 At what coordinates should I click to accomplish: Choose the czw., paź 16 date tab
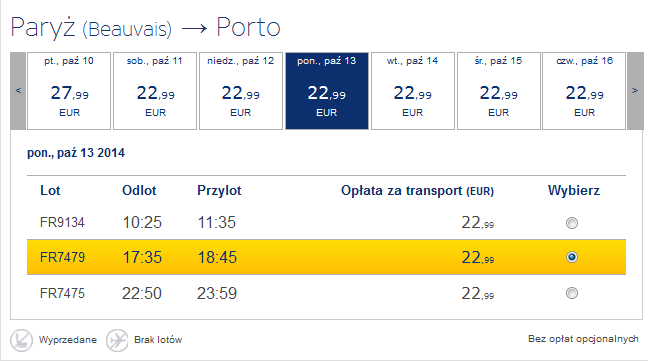coord(584,91)
